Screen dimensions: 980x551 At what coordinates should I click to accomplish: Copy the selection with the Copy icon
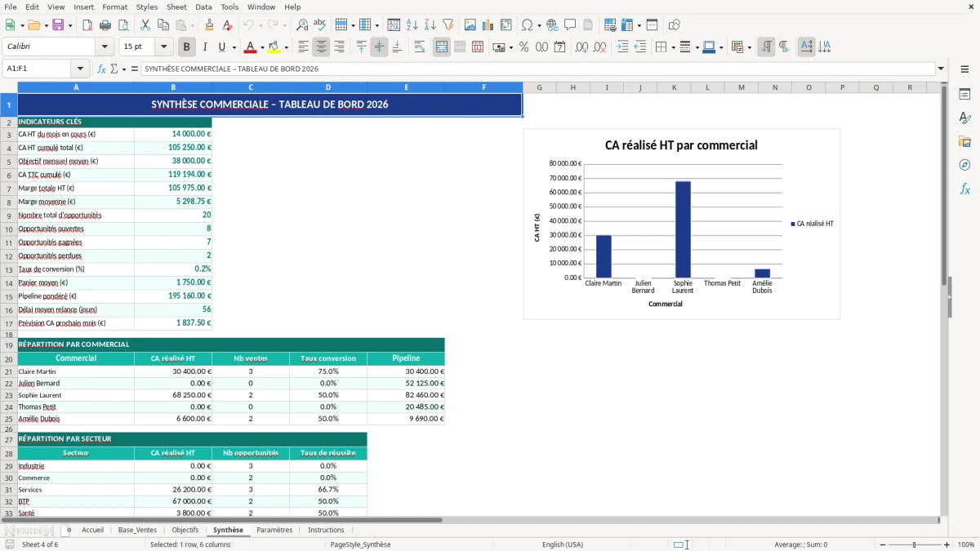pyautogui.click(x=163, y=25)
